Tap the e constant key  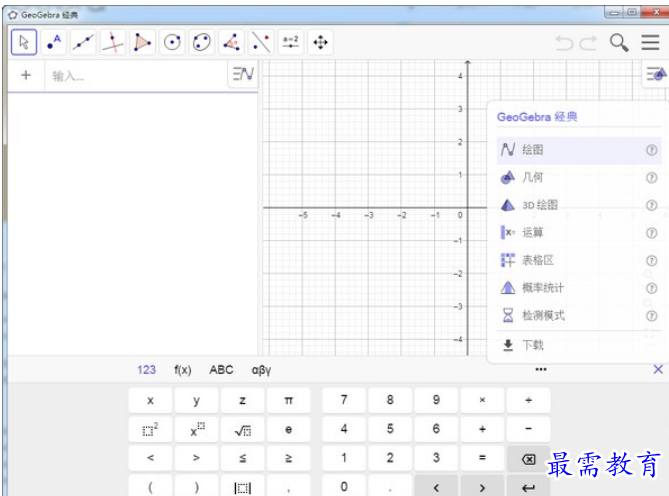[x=288, y=429]
